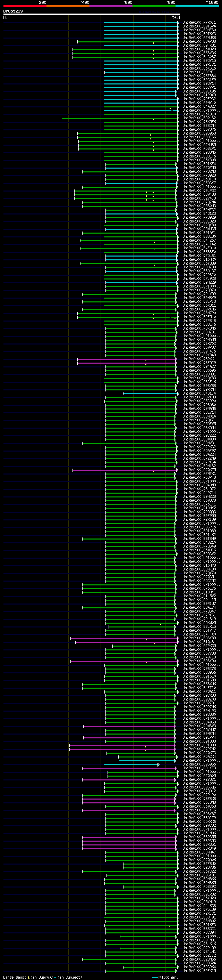
Task: Click the UniRef100_B6UF91 hit name
Action: pos(199,918)
